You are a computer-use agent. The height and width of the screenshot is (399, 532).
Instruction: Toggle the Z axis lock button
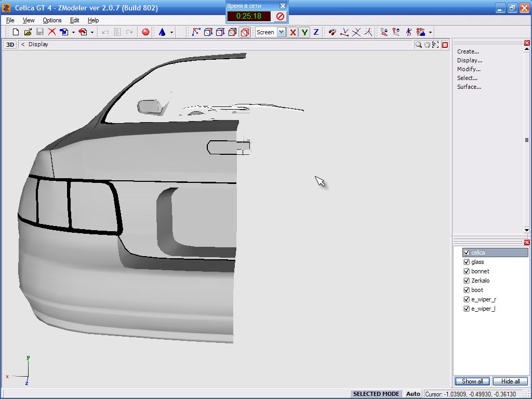pos(316,32)
